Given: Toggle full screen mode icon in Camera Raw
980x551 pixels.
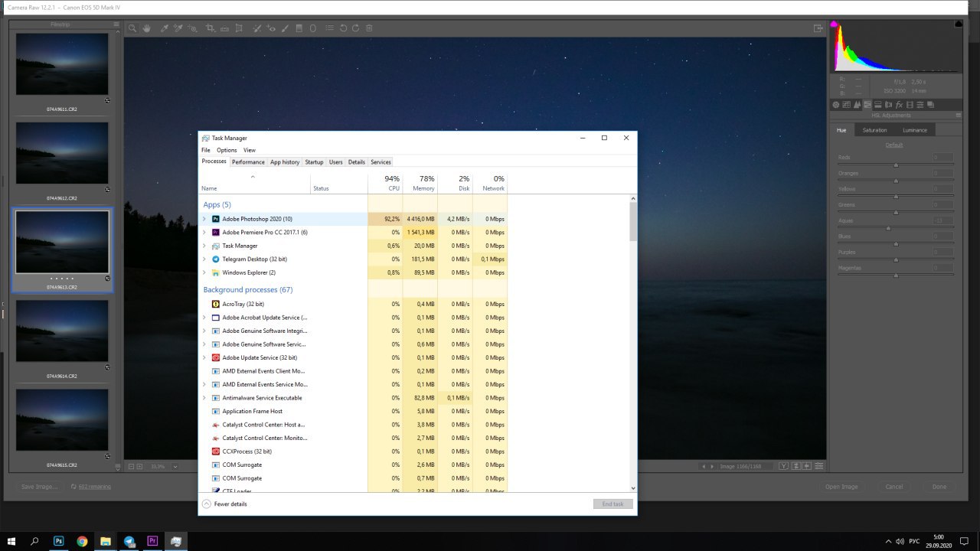Looking at the screenshot, I should [x=818, y=28].
